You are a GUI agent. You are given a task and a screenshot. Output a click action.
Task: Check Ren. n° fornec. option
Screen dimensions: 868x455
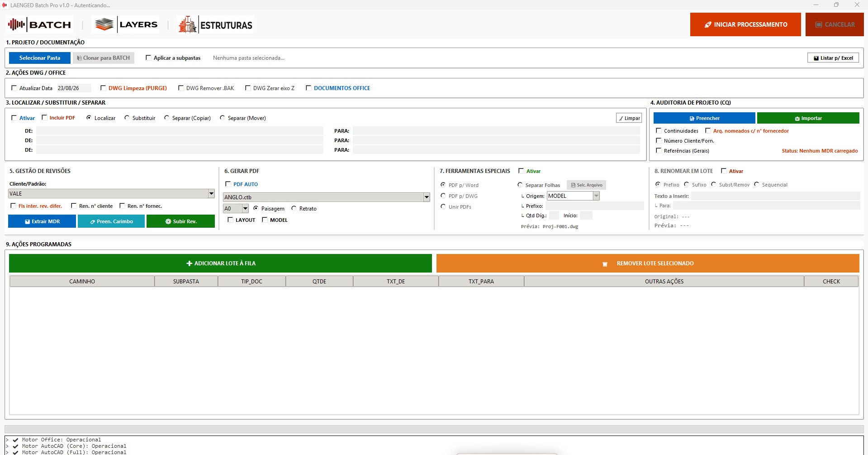[122, 206]
